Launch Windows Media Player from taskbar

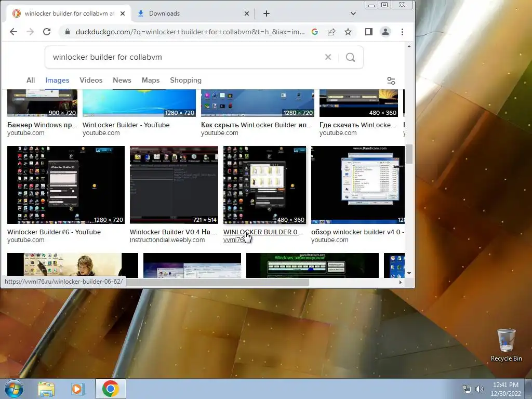(78, 389)
